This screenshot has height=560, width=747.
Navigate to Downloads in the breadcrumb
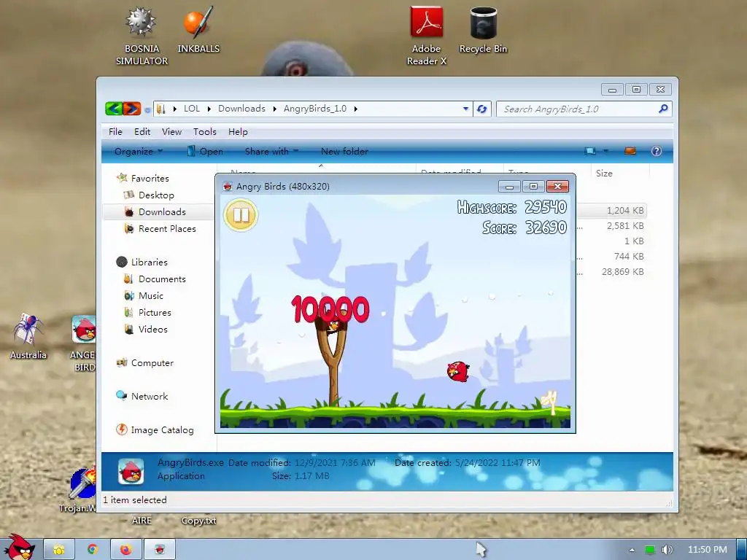(x=241, y=109)
